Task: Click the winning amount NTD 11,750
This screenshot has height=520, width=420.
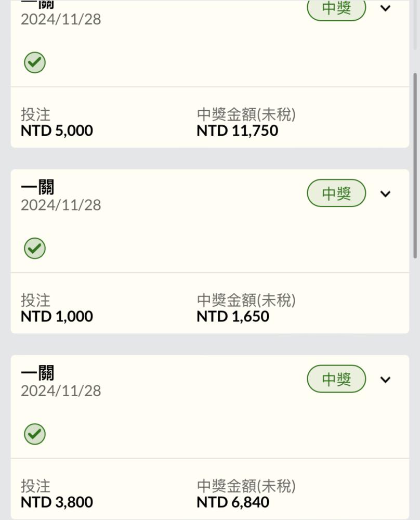Action: 238,131
